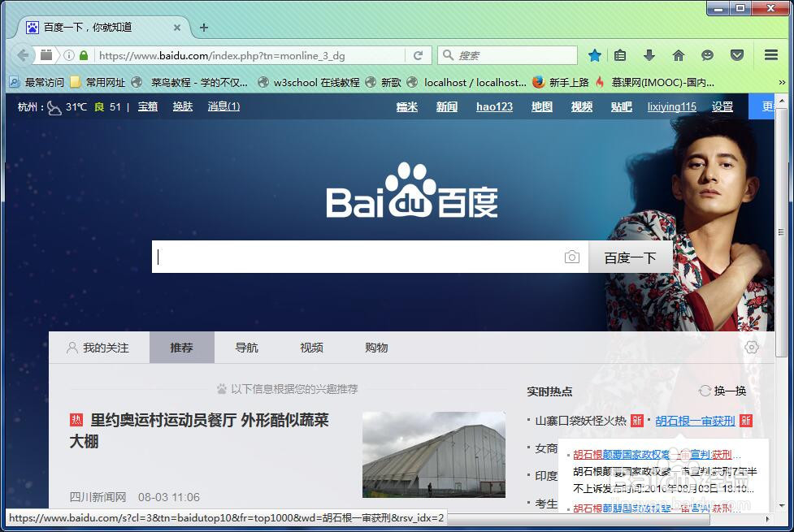Open hao123 link
The height and width of the screenshot is (532, 794).
click(494, 106)
